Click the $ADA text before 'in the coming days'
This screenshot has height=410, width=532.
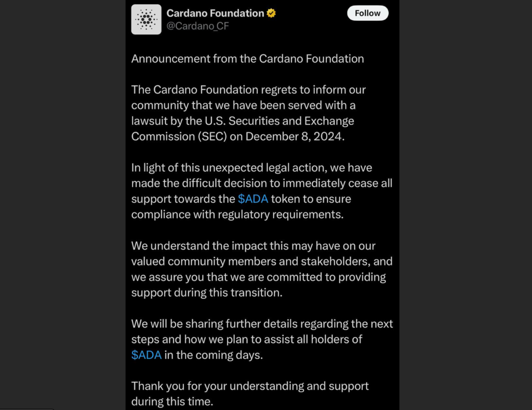[147, 355]
